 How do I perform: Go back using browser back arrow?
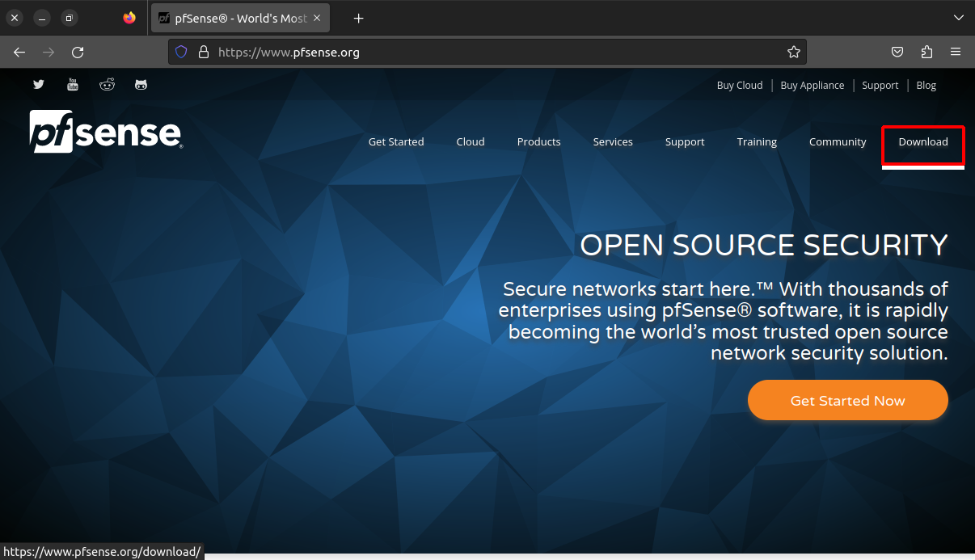click(x=19, y=52)
